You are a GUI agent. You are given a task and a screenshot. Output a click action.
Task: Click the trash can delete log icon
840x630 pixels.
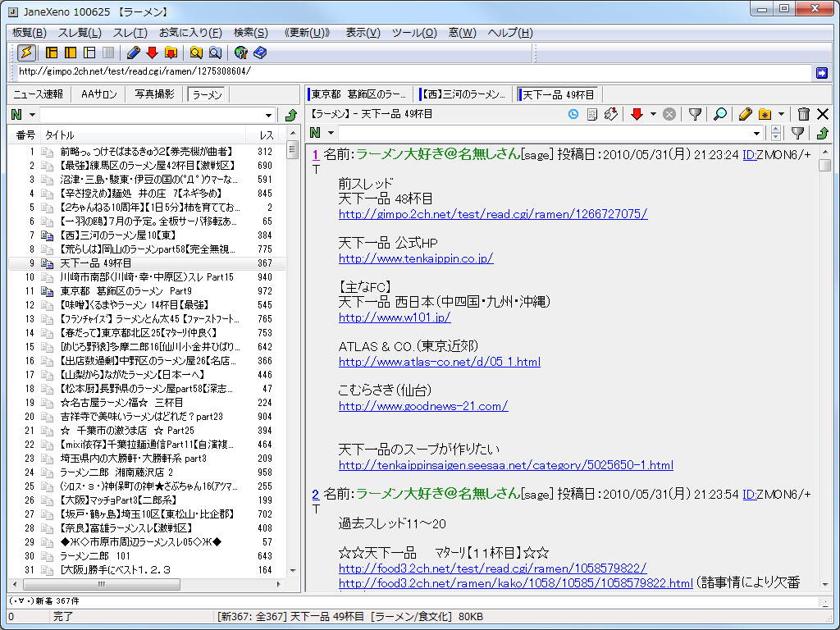(x=803, y=114)
